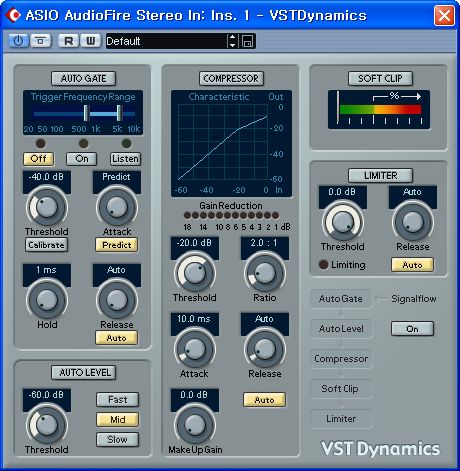Click the Limiting indicator LED
Screen dimensions: 460x471
click(x=323, y=264)
